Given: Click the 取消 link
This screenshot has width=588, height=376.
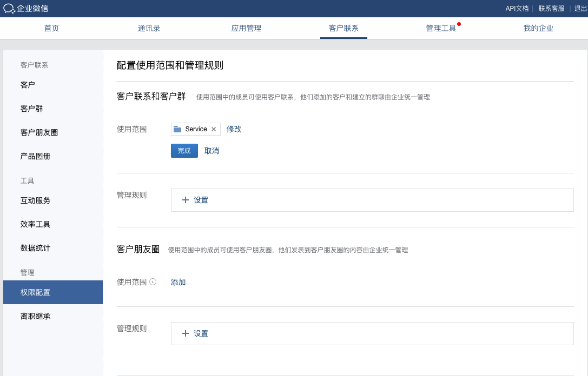Looking at the screenshot, I should (212, 151).
